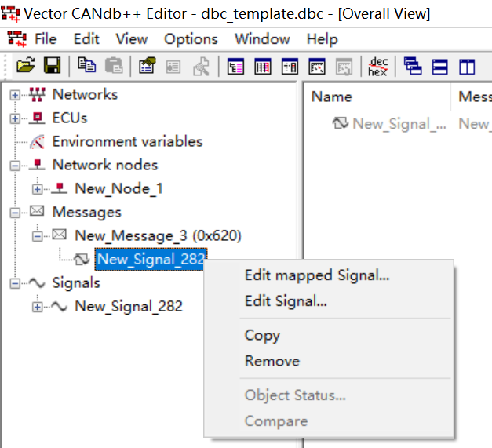Click the New_Node_1 node icon
Screen dimensions: 492x448
60,188
